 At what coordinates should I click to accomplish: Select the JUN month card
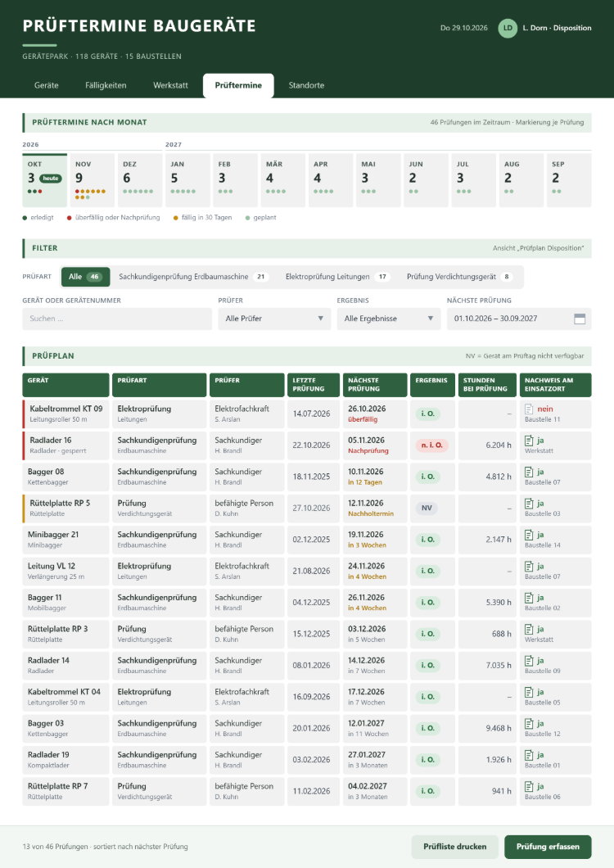point(426,180)
